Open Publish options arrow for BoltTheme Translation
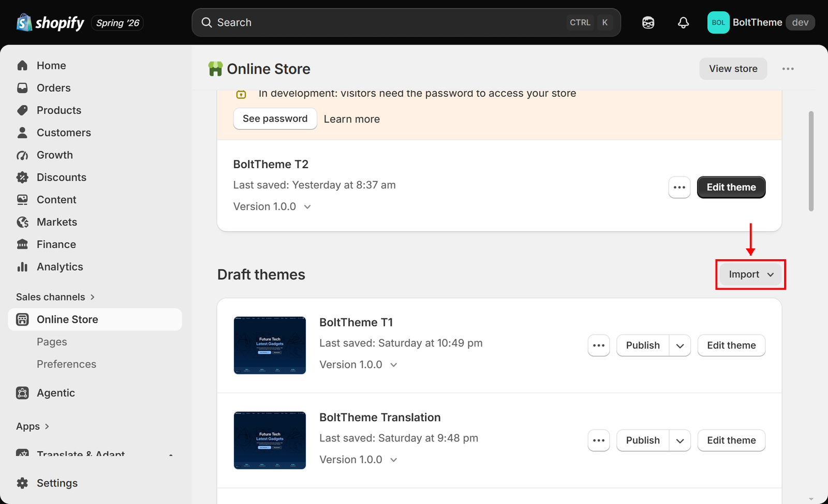The height and width of the screenshot is (504, 828). [680, 441]
